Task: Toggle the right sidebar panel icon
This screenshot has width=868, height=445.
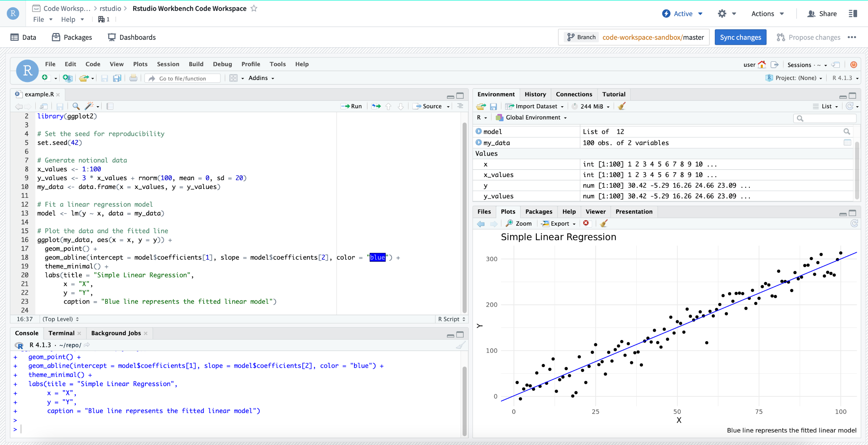Action: point(853,14)
